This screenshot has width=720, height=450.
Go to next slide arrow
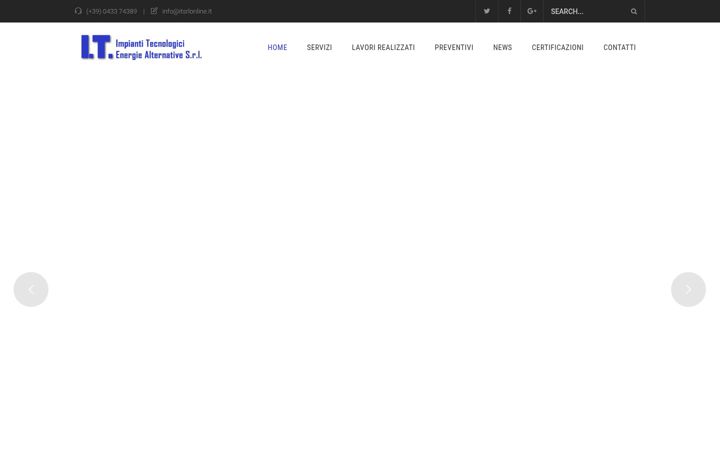pos(688,289)
